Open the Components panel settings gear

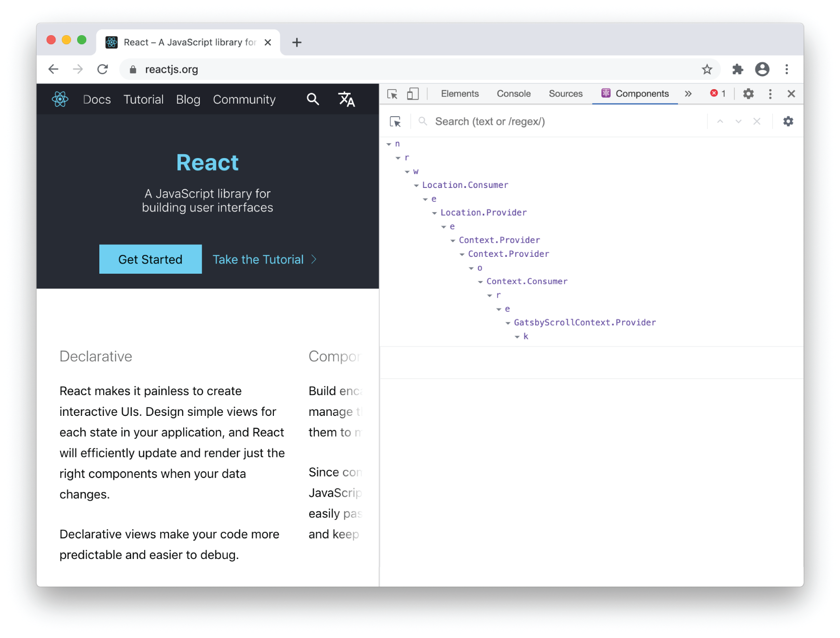click(x=788, y=121)
